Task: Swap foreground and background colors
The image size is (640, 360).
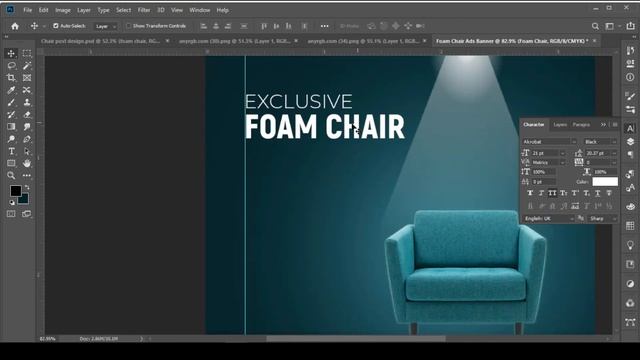Action: (27, 187)
